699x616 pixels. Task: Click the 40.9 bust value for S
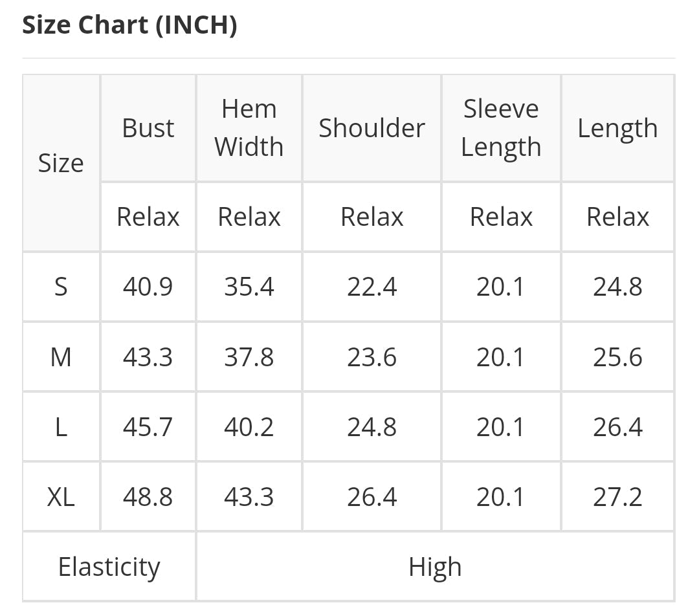[148, 287]
